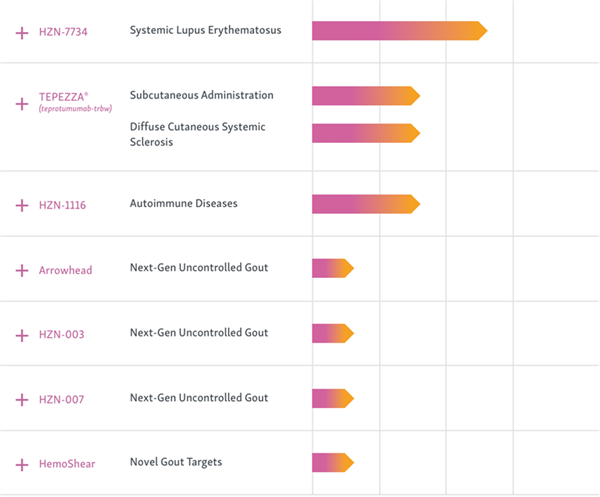600x497 pixels.
Task: Expand the HZN-007 row plus icon
Action: 22,400
